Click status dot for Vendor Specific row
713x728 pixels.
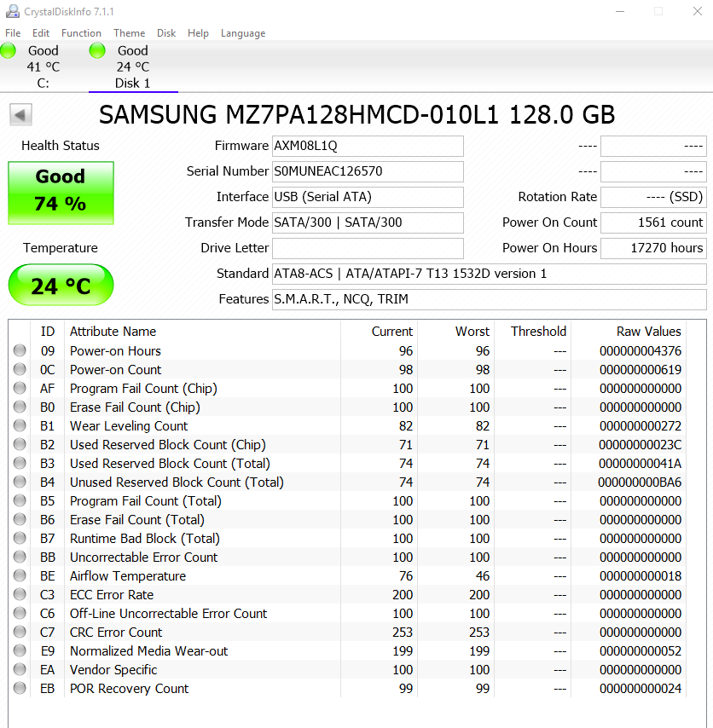click(20, 669)
